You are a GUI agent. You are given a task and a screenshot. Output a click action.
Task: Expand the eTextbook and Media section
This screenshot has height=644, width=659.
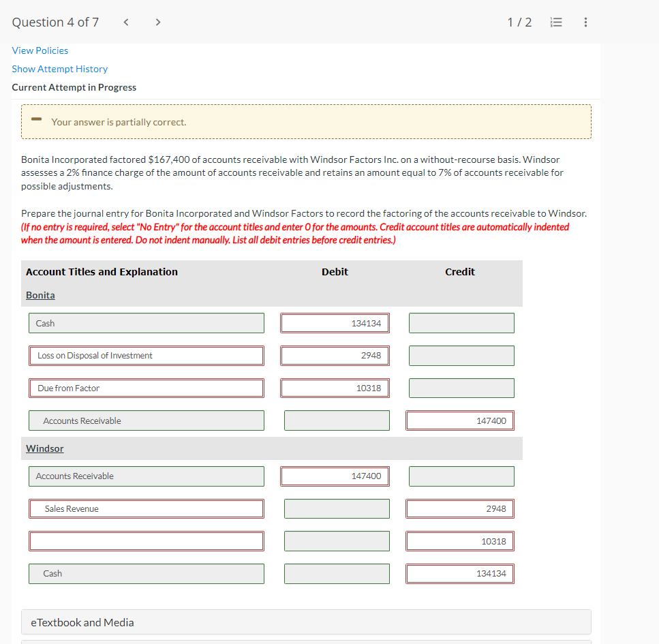[306, 622]
